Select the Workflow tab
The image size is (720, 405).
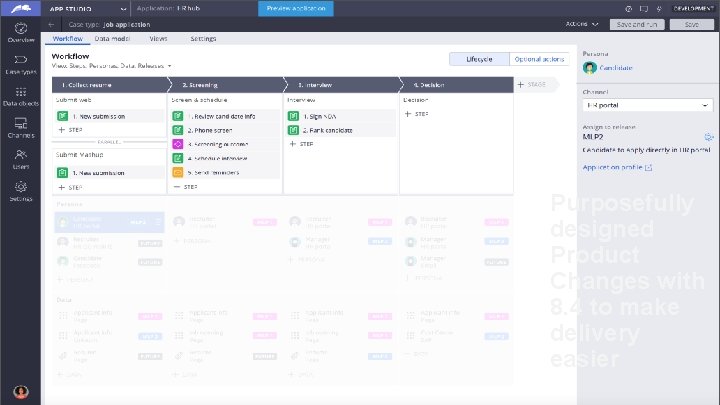[x=68, y=39]
